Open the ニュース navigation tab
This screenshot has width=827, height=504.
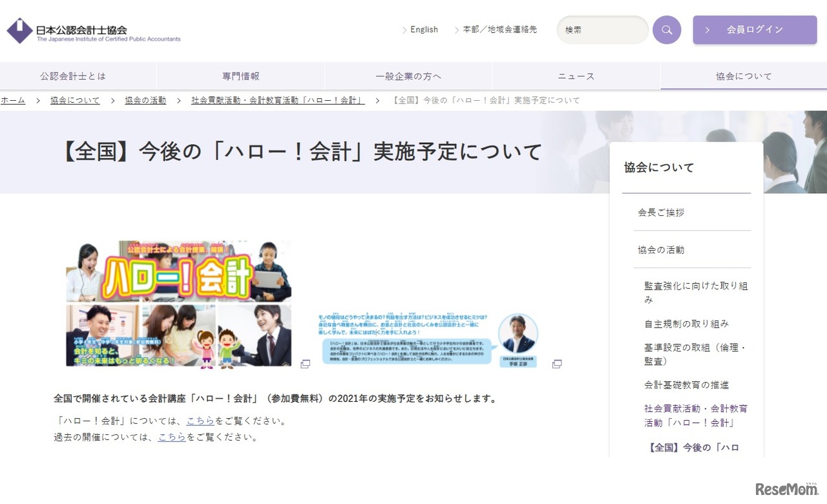[x=576, y=76]
